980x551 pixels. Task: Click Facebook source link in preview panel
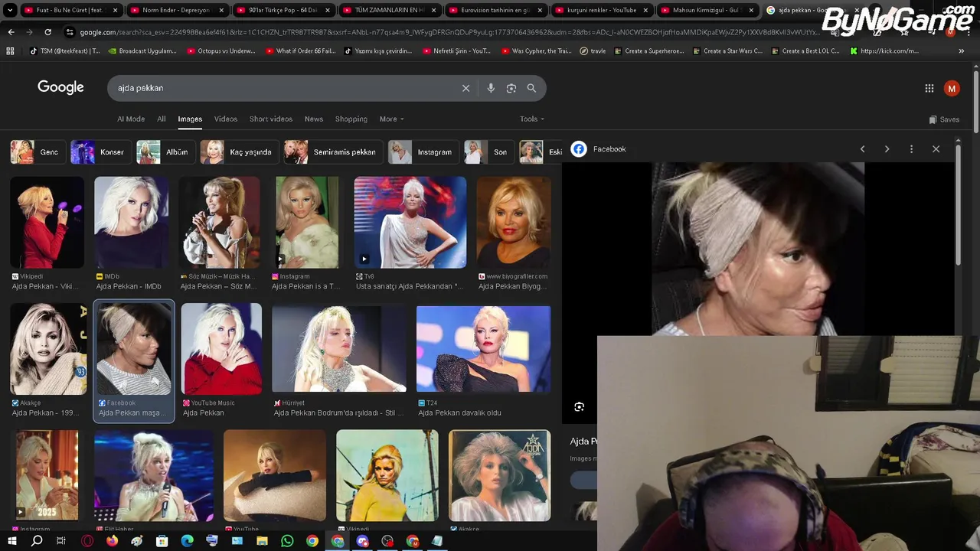click(x=599, y=149)
